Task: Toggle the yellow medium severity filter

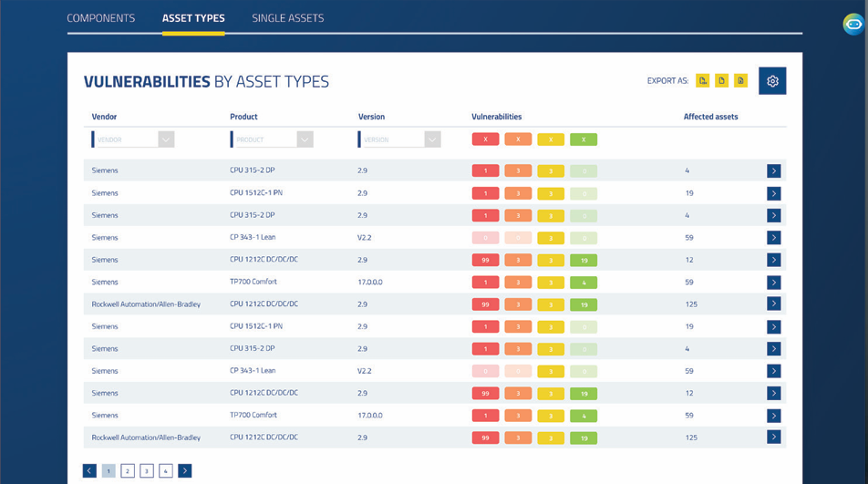Action: coord(551,139)
